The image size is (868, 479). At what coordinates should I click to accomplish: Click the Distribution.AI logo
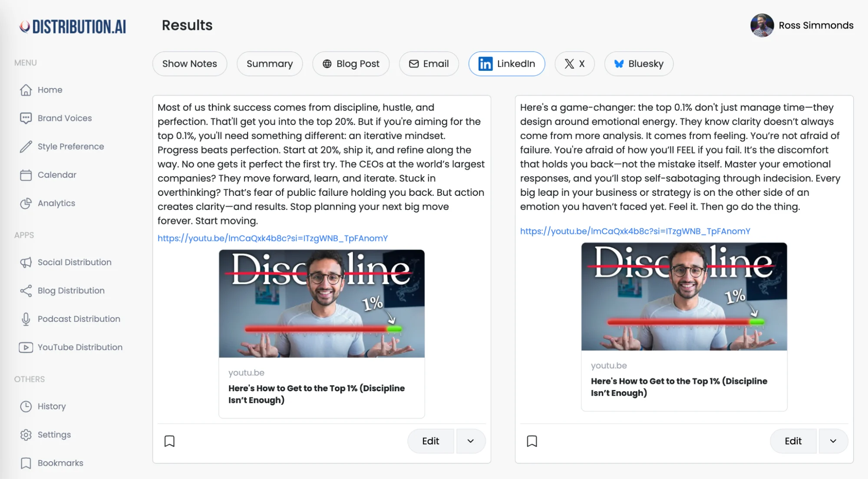(x=73, y=26)
